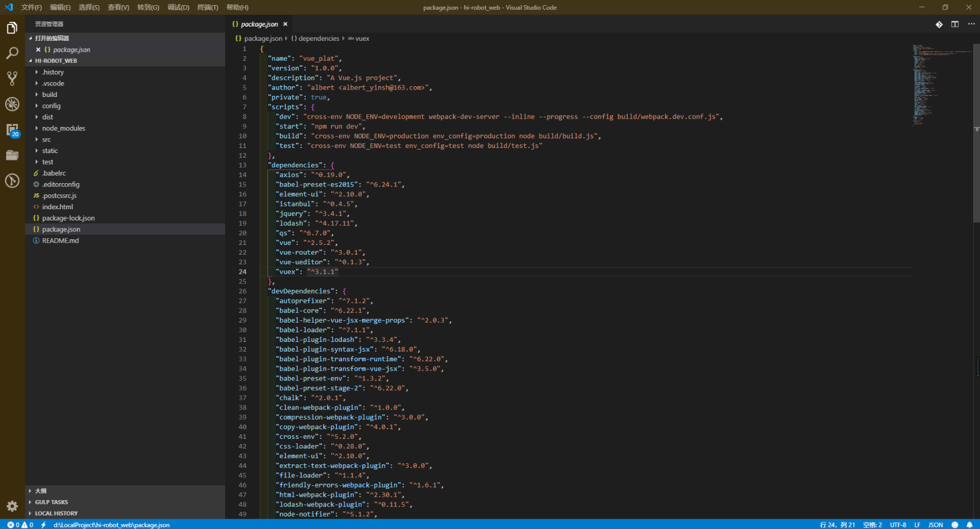The image size is (980, 529).
Task: Select the package.json editor tab
Action: point(259,24)
